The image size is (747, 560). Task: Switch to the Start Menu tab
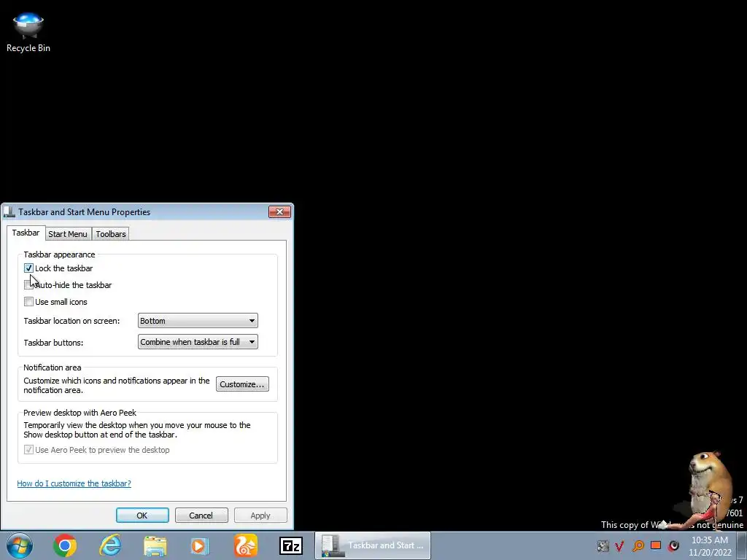tap(68, 234)
